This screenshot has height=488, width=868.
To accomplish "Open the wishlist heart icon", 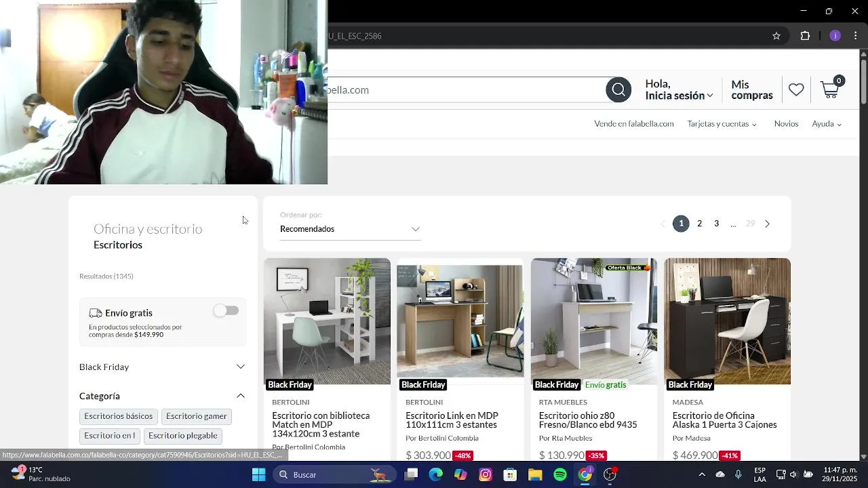I will (796, 89).
